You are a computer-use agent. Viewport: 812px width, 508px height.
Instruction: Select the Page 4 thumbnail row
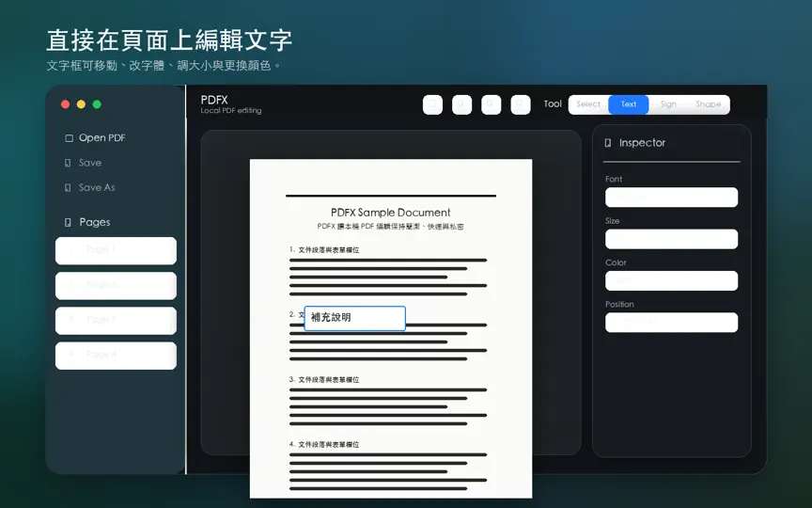pyautogui.click(x=116, y=356)
